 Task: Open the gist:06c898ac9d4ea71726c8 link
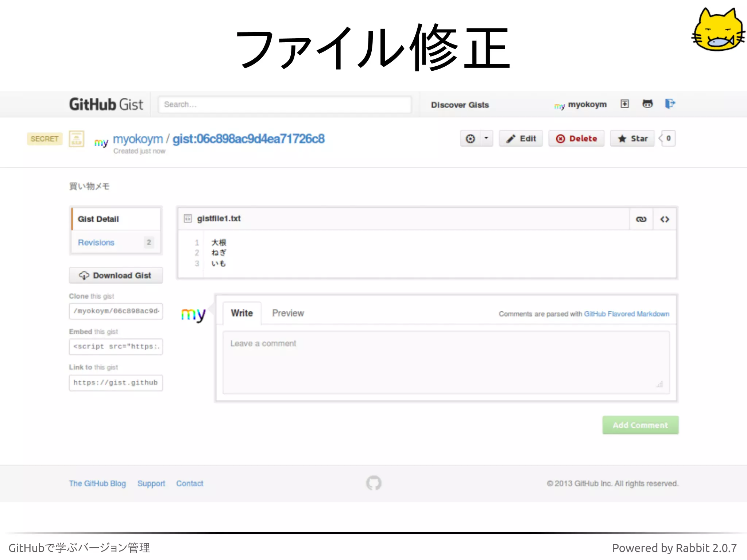tap(248, 139)
